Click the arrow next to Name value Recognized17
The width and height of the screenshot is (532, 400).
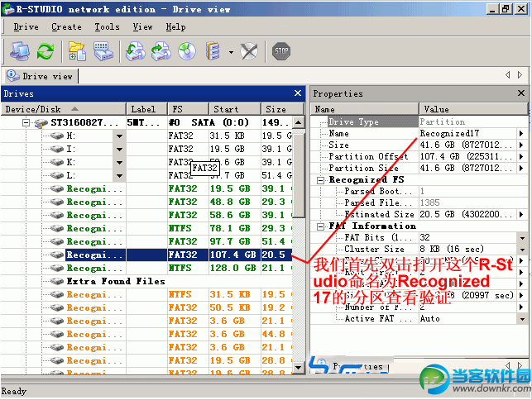click(x=521, y=134)
